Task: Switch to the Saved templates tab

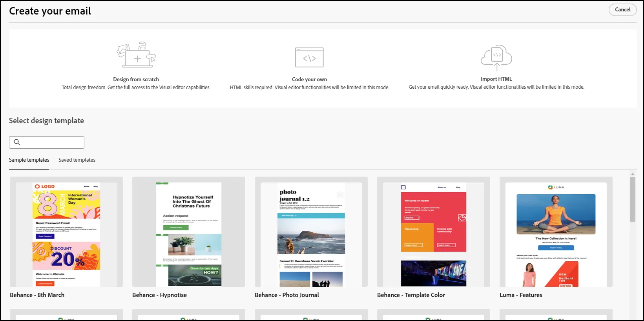Action: click(x=77, y=160)
